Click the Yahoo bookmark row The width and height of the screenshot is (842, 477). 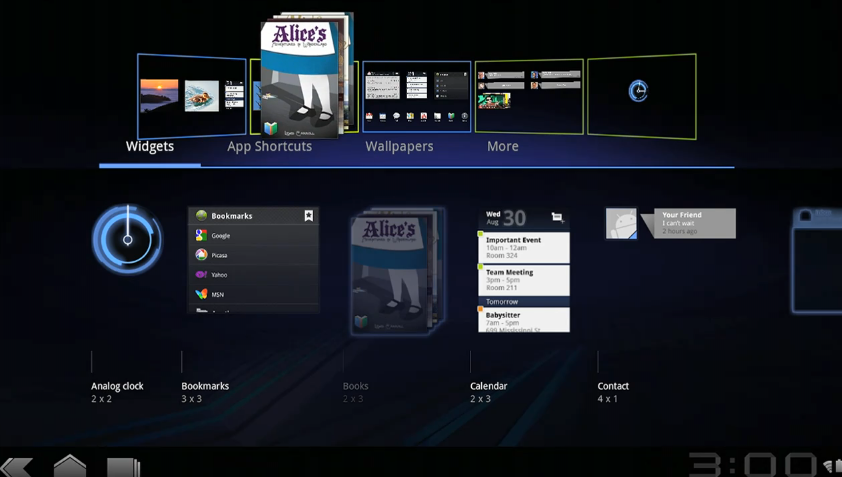[253, 274]
